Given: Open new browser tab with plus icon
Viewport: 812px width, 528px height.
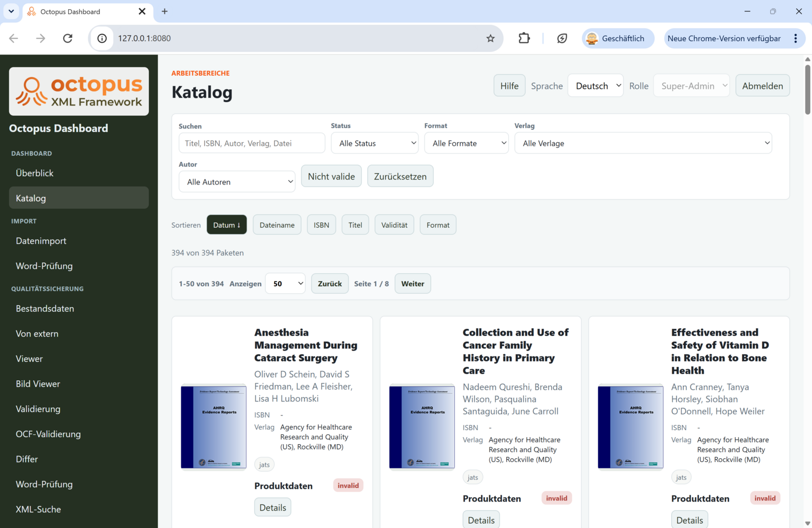Looking at the screenshot, I should [165, 11].
